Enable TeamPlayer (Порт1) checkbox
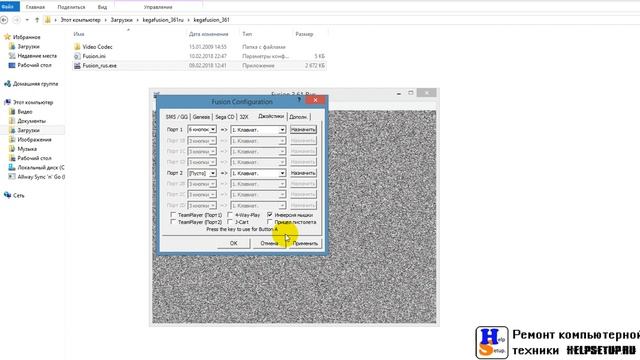The width and height of the screenshot is (640, 360). (x=173, y=215)
